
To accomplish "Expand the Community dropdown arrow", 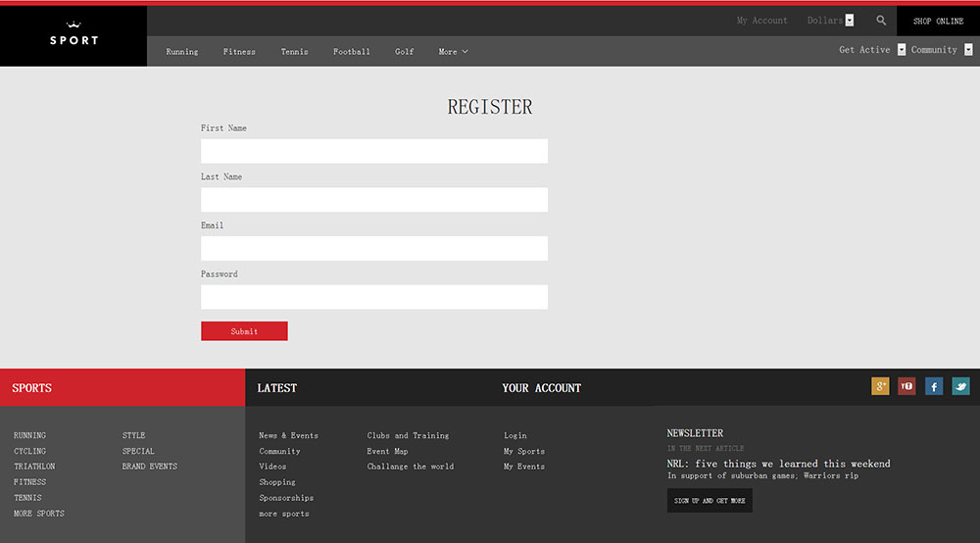I will [x=967, y=50].
